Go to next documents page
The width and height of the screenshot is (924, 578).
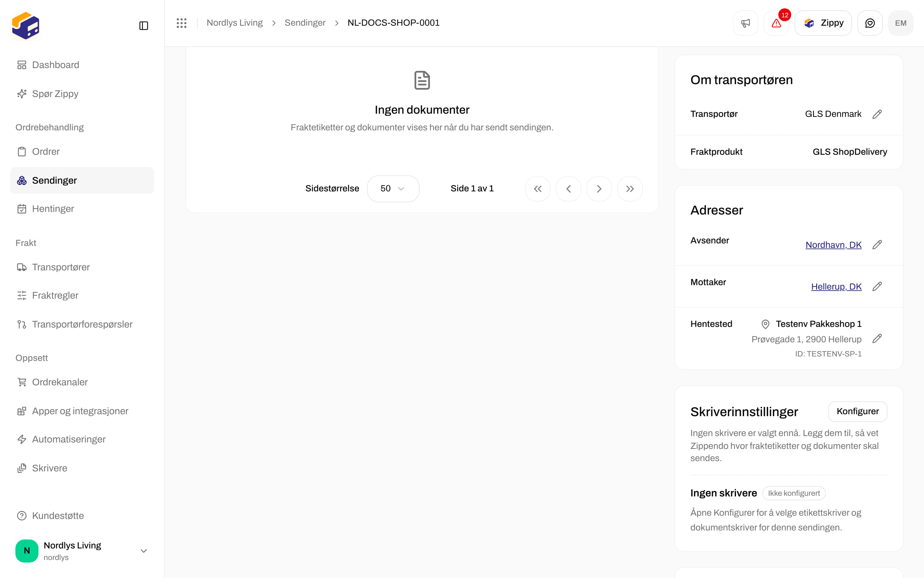coord(599,188)
